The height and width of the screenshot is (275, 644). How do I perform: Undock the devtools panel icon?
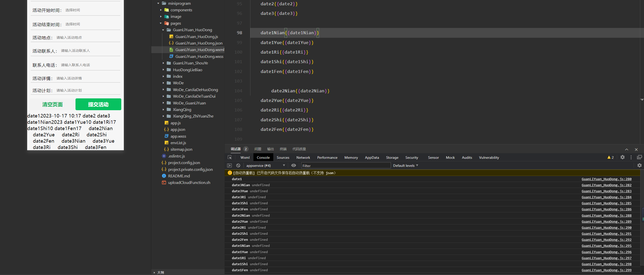coord(639,157)
